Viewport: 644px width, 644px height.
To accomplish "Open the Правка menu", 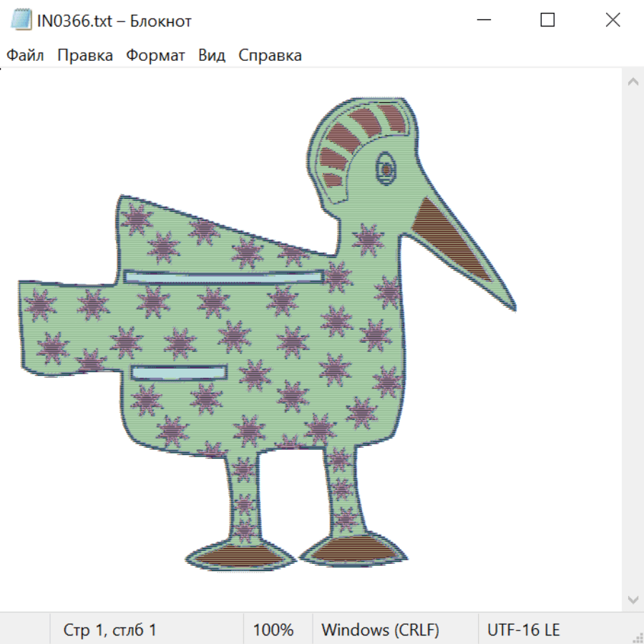I will [84, 56].
